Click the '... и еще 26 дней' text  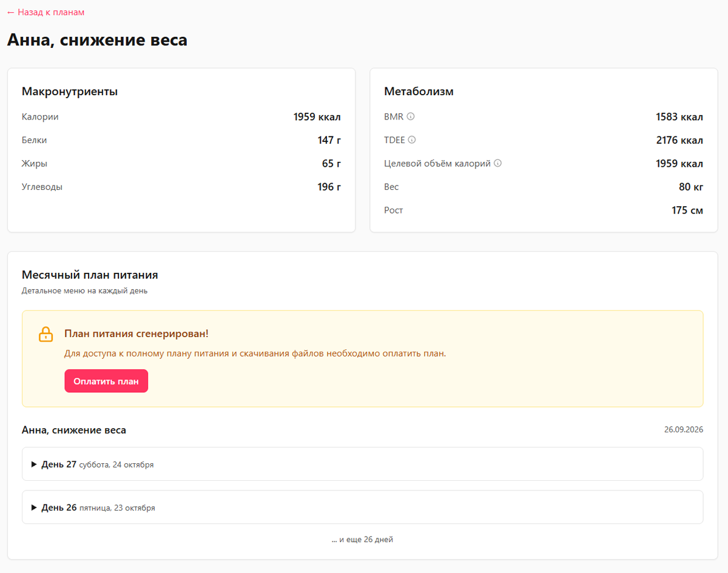click(x=362, y=540)
